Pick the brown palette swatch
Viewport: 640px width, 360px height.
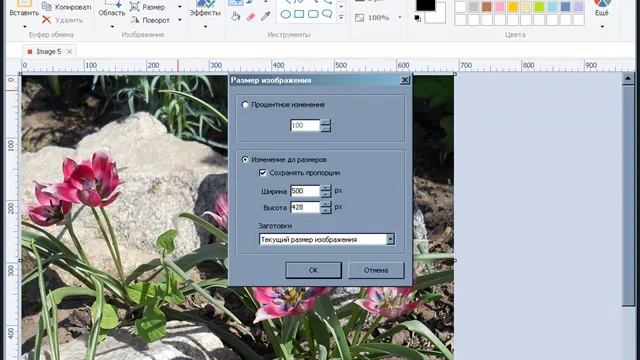487,7
